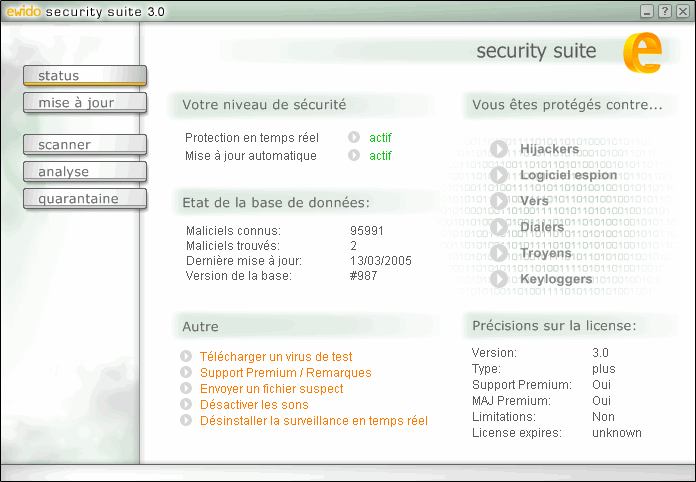Click the Logiciel espion label
Image resolution: width=696 pixels, height=482 pixels.
[569, 175]
